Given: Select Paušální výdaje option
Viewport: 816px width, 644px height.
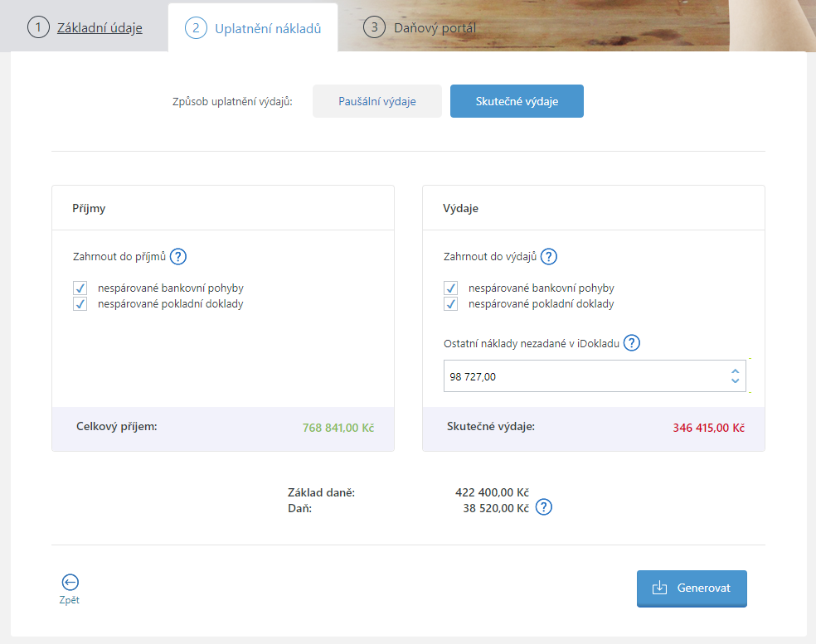Looking at the screenshot, I should tap(377, 101).
